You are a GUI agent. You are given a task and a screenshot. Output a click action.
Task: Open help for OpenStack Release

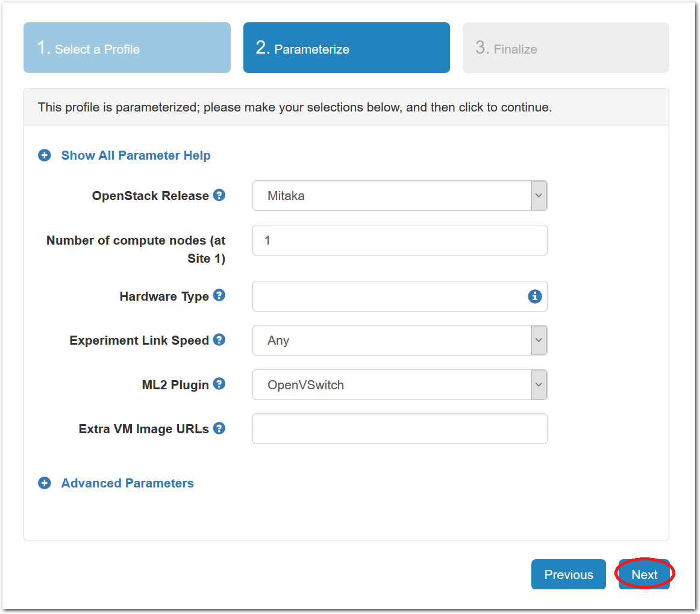(219, 195)
